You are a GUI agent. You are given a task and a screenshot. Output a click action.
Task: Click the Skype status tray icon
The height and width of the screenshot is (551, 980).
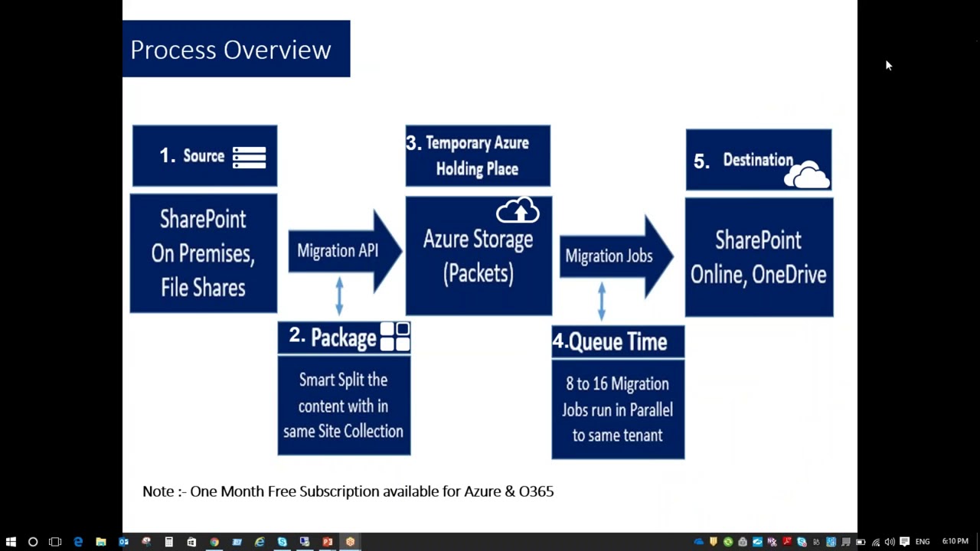802,542
